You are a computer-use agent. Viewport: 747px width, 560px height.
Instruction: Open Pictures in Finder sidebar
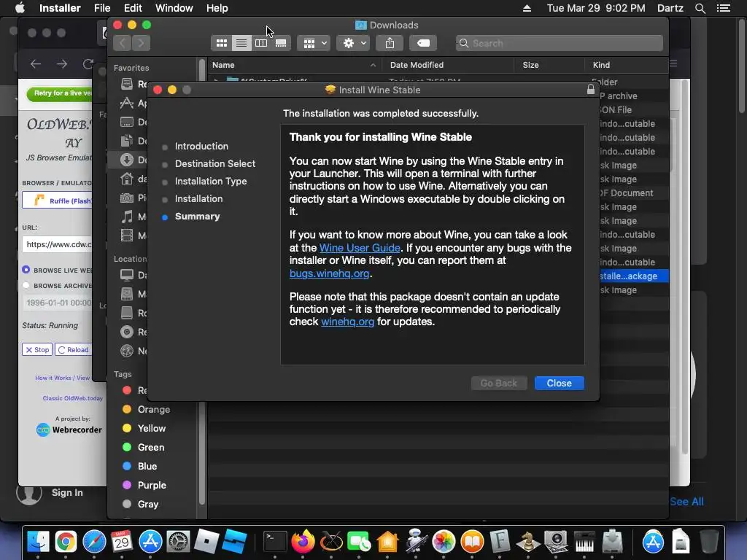click(x=133, y=198)
